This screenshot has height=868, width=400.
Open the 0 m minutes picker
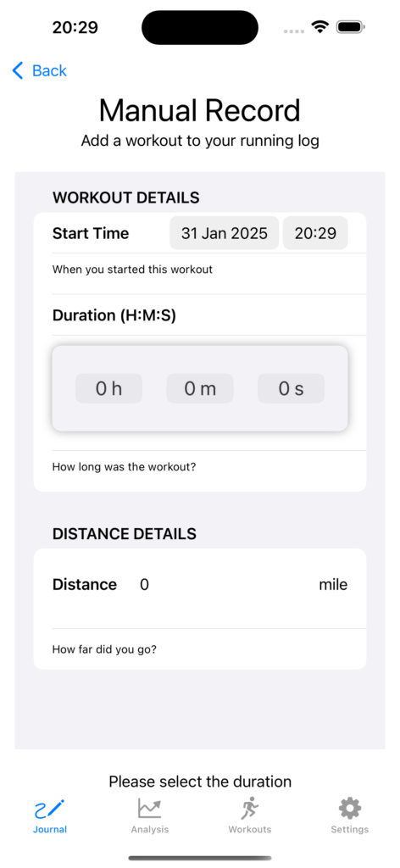(200, 388)
